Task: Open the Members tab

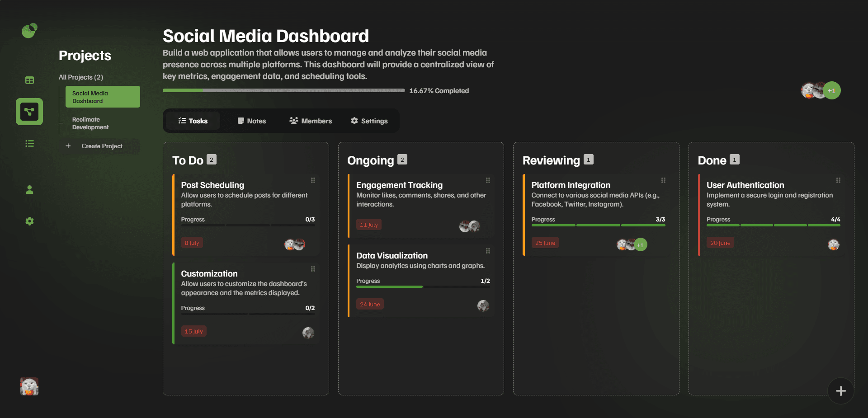Action: (x=311, y=121)
